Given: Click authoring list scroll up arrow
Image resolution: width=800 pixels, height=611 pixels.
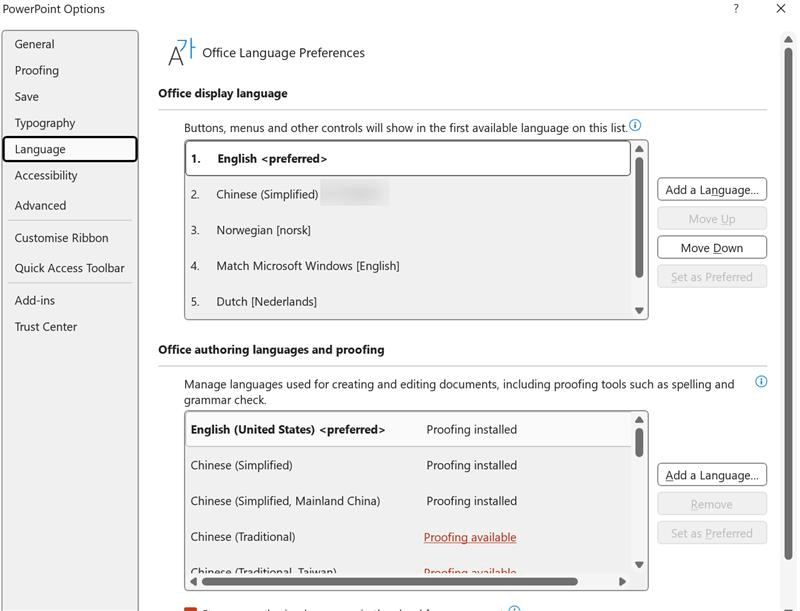Looking at the screenshot, I should tap(639, 420).
